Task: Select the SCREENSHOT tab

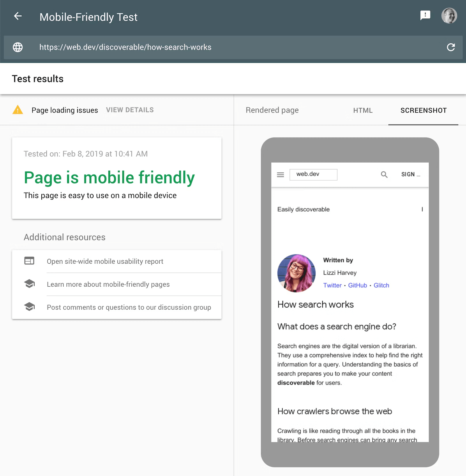Action: point(423,110)
